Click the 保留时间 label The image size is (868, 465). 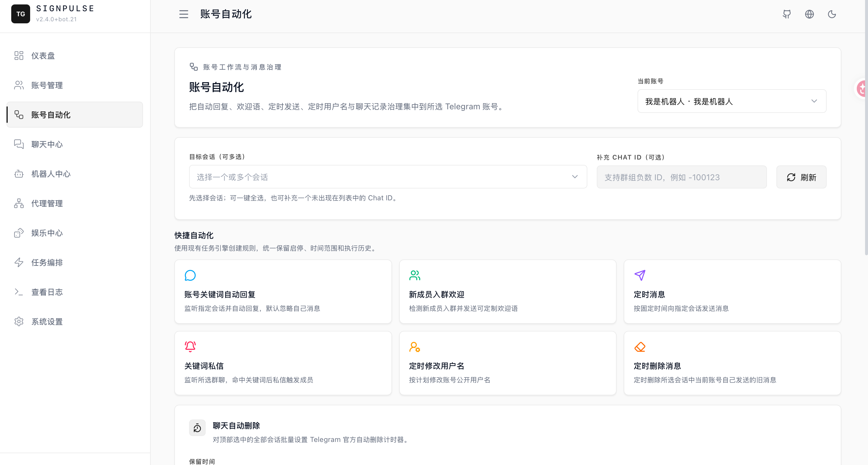tap(202, 461)
